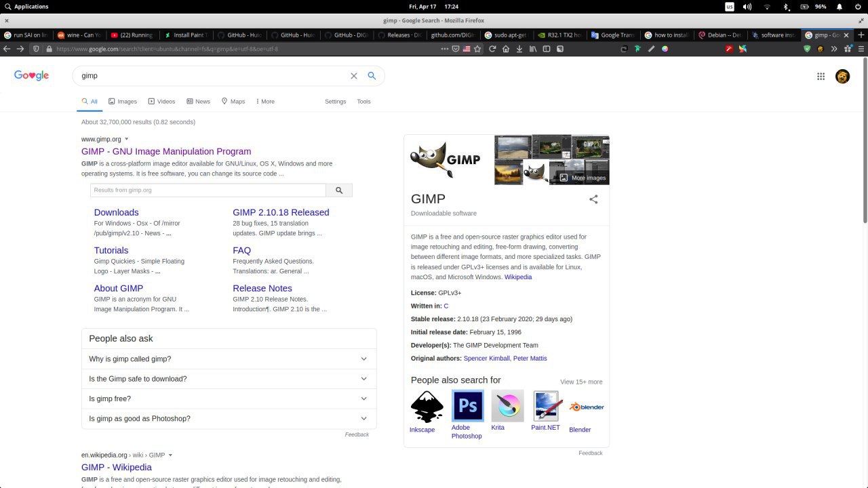This screenshot has height=488, width=868.
Task: Open Firefox library icon
Action: 533,49
